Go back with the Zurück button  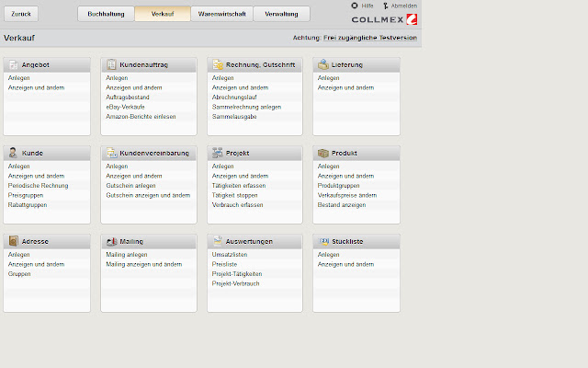pos(21,14)
